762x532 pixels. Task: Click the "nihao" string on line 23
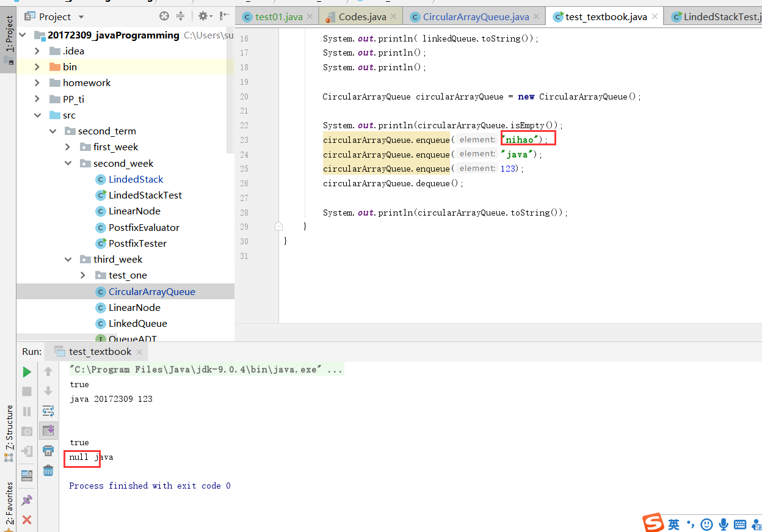[x=521, y=140]
